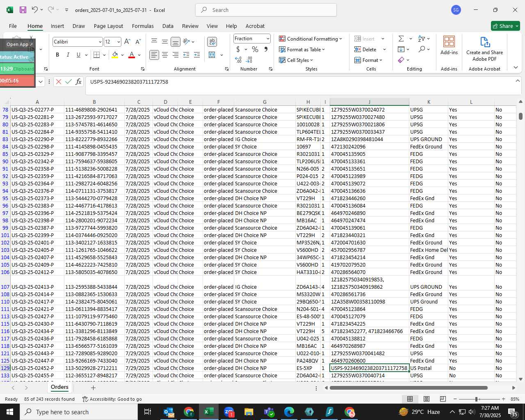Screen dimensions: 525x420
Task: Decrease font size with the small A icon
Action: tap(138, 42)
